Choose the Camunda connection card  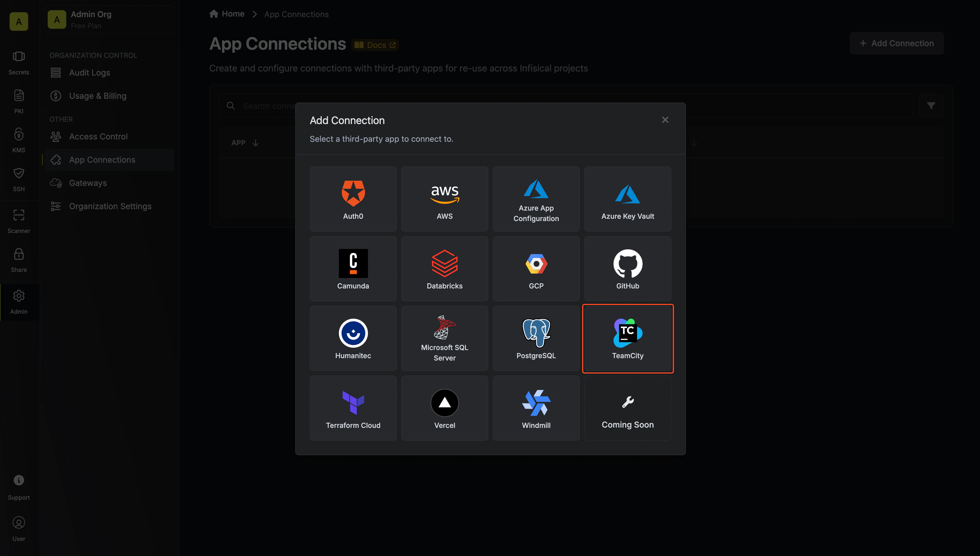(353, 268)
